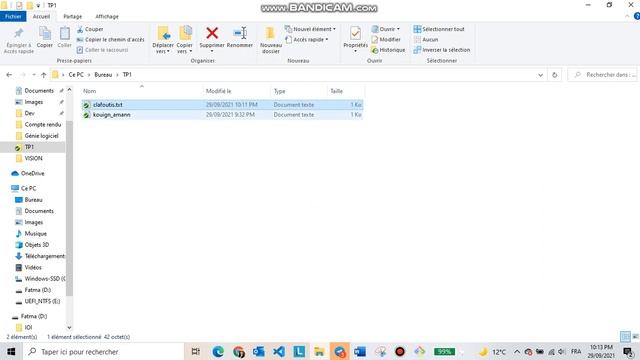640x360 pixels.
Task: Select Copier le chemin d'accès
Action: tap(110, 40)
